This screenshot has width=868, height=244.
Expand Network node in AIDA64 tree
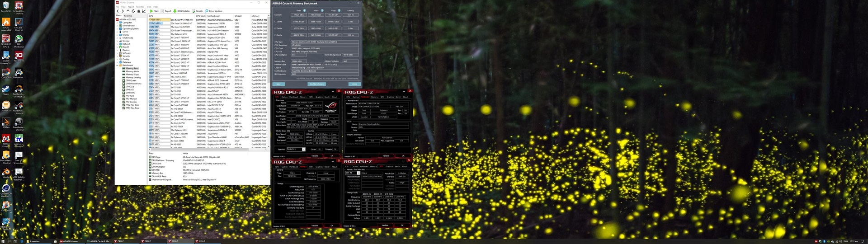click(x=118, y=44)
